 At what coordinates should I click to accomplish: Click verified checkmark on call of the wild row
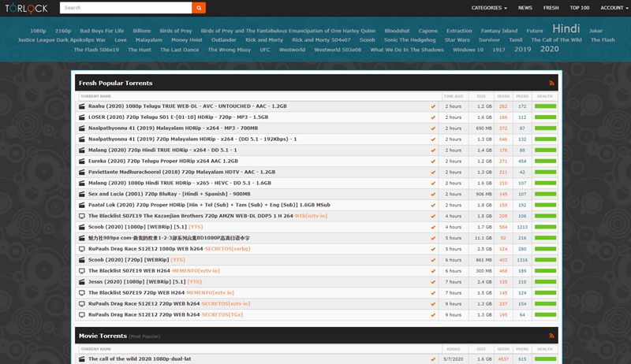point(433,359)
